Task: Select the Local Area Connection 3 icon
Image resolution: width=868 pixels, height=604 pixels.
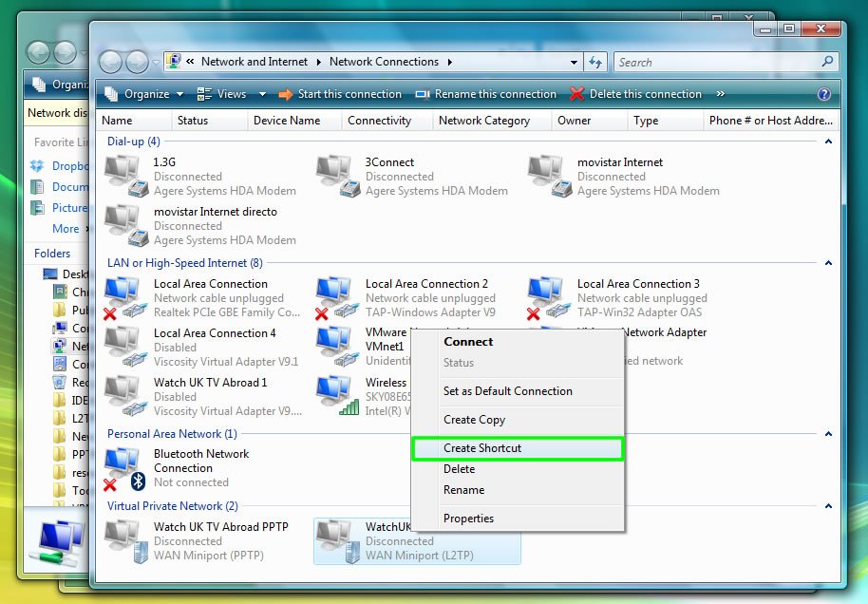Action: (550, 298)
